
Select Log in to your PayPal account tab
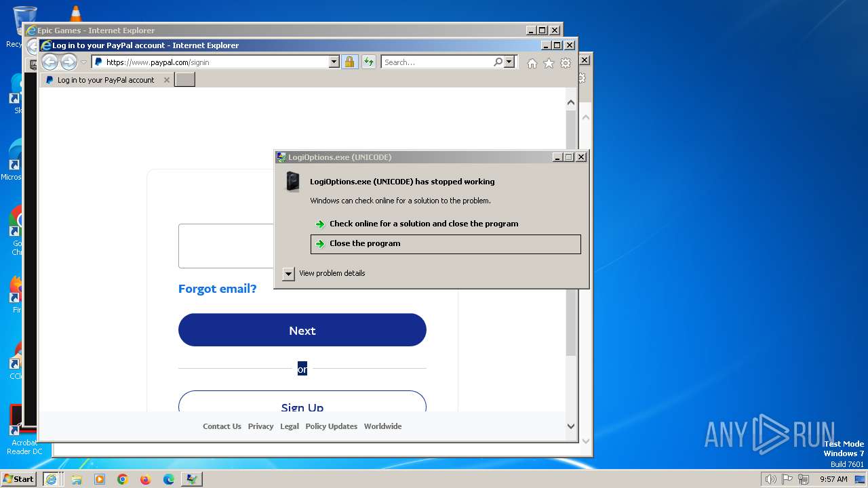click(106, 80)
